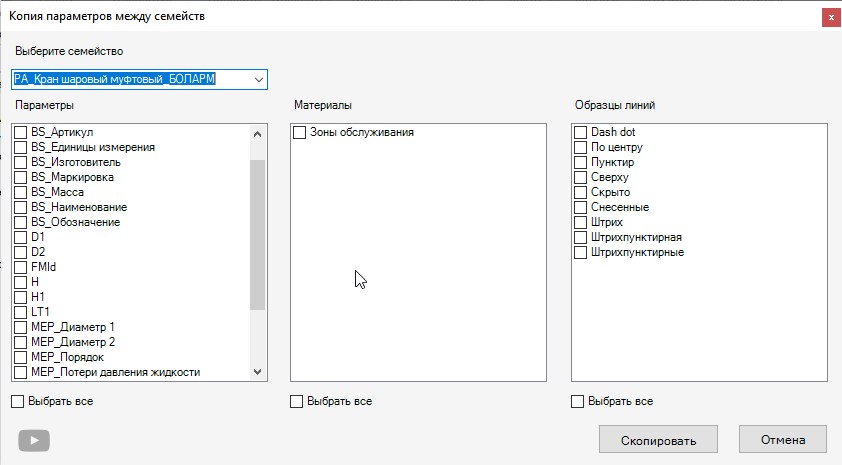Click the parameters list scroll up arrow
Viewport: 842px width, 465px height.
pyautogui.click(x=258, y=133)
